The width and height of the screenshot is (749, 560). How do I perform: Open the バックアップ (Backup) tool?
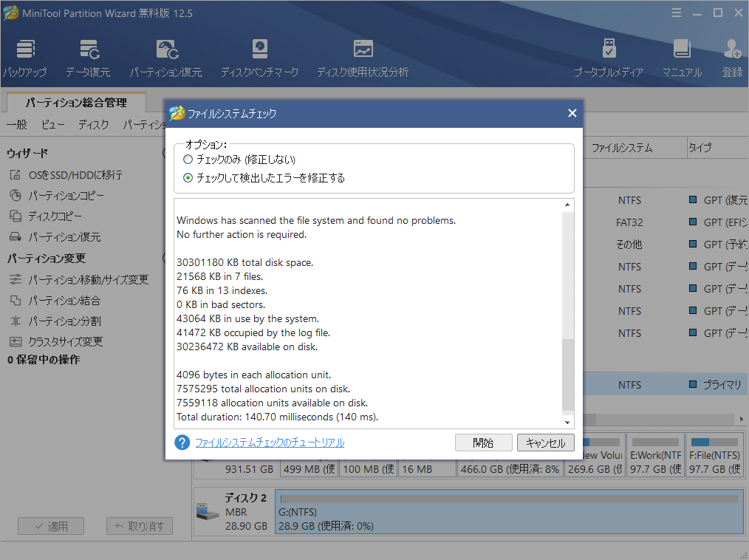pos(25,59)
